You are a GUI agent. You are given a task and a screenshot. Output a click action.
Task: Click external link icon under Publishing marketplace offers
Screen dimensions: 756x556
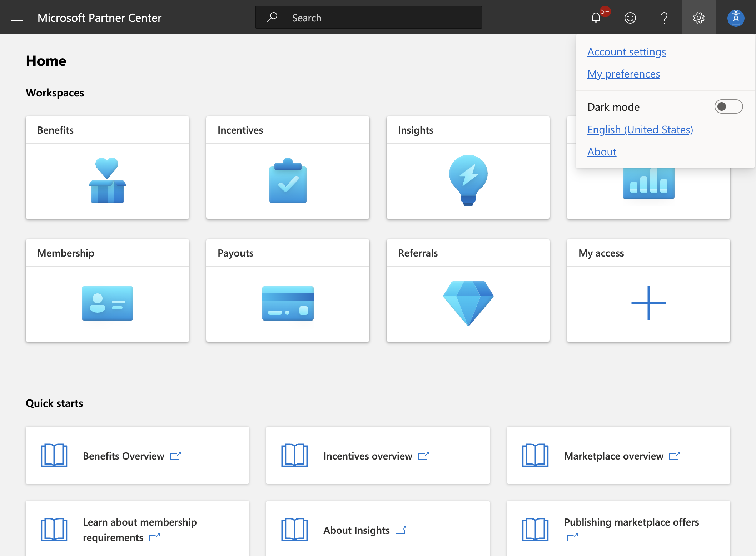click(x=572, y=537)
